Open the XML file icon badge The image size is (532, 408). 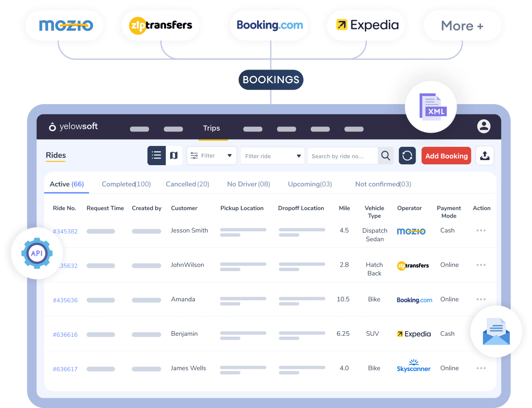point(431,107)
